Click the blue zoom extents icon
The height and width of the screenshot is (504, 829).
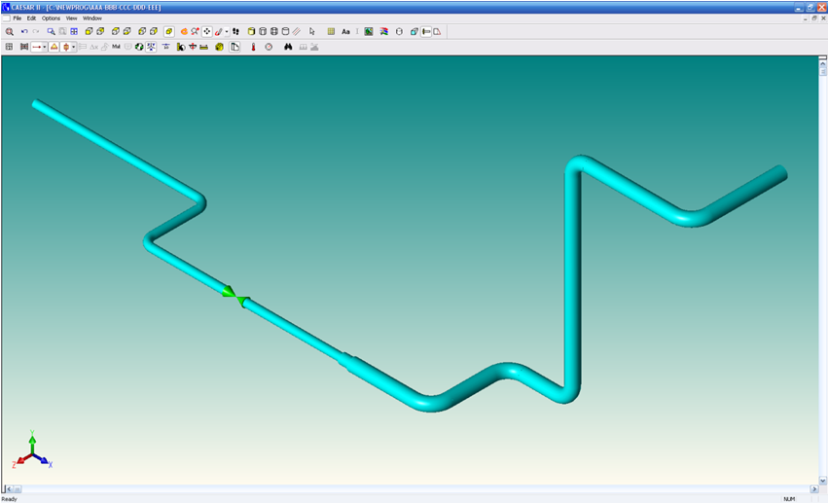(x=74, y=32)
